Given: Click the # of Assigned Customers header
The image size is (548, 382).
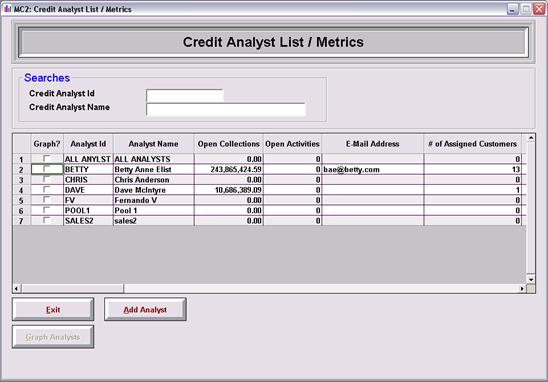Looking at the screenshot, I should 473,144.
